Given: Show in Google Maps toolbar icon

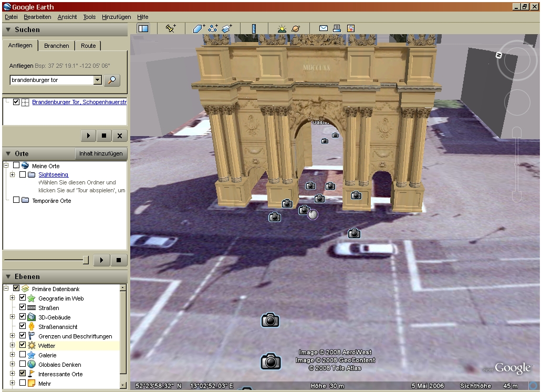Looking at the screenshot, I should [x=350, y=28].
